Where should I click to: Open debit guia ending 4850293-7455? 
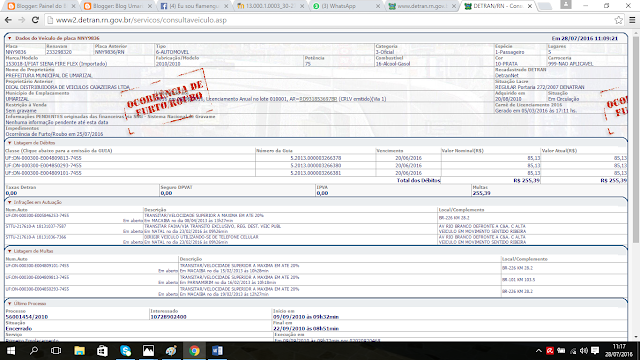click(43, 165)
